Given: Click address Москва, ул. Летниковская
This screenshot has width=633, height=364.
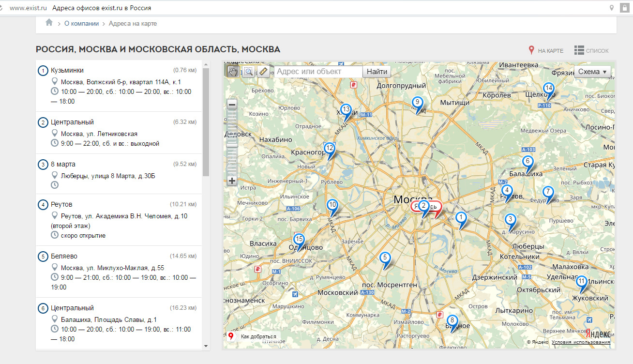Looking at the screenshot, I should 99,134.
